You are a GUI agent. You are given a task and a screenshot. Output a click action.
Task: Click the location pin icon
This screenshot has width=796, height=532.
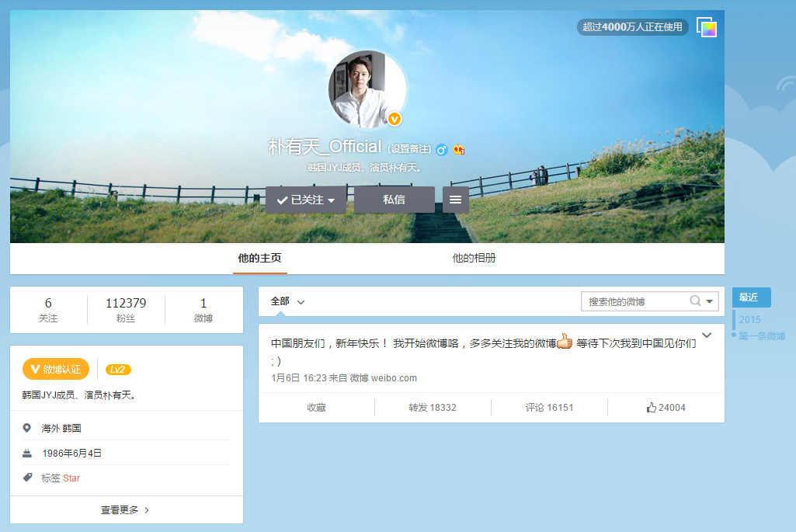27,428
